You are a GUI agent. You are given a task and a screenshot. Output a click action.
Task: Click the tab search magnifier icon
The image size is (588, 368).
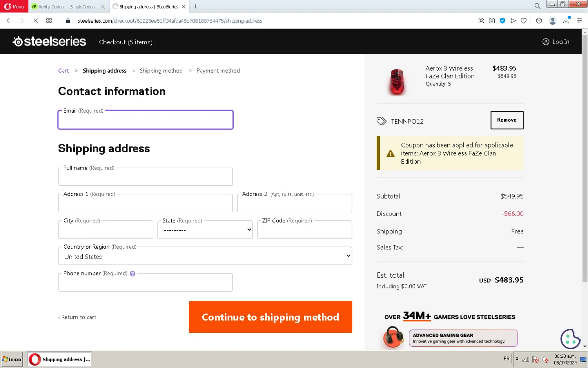(537, 6)
